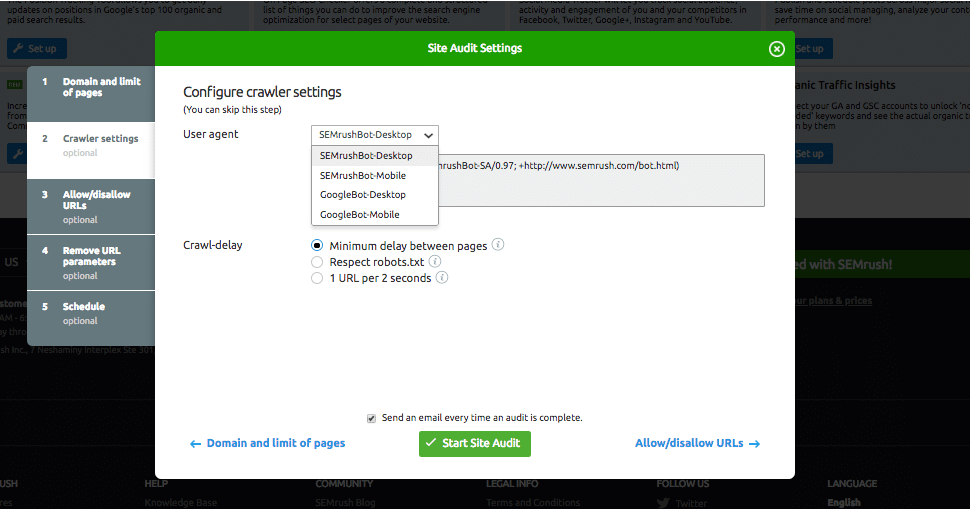Open step 5 Schedule
This screenshot has width=970, height=510.
[x=91, y=318]
